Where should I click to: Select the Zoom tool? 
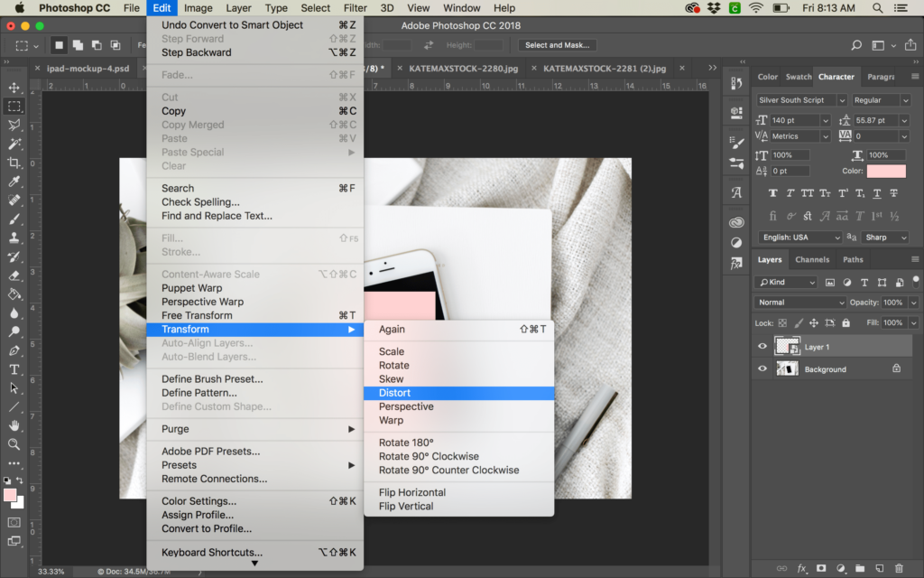[14, 444]
